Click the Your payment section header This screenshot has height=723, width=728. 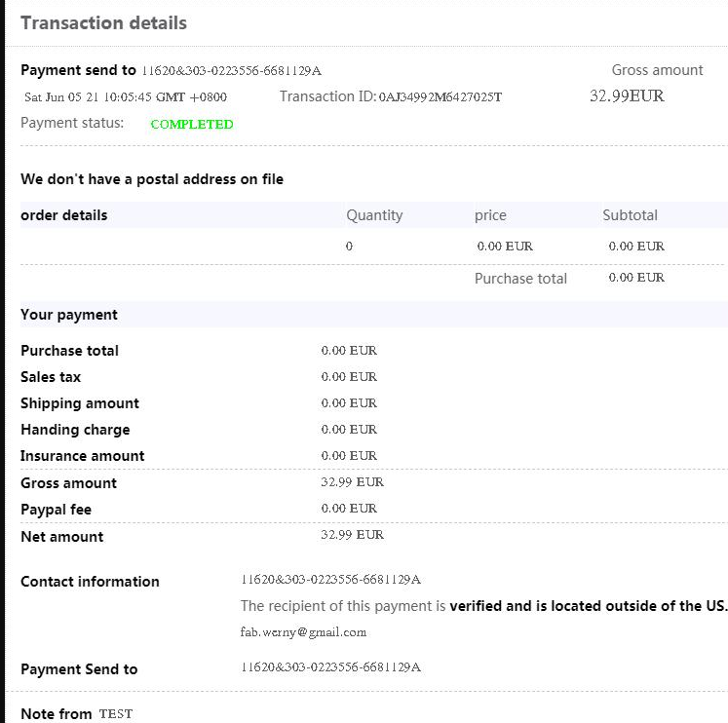pyautogui.click(x=69, y=315)
